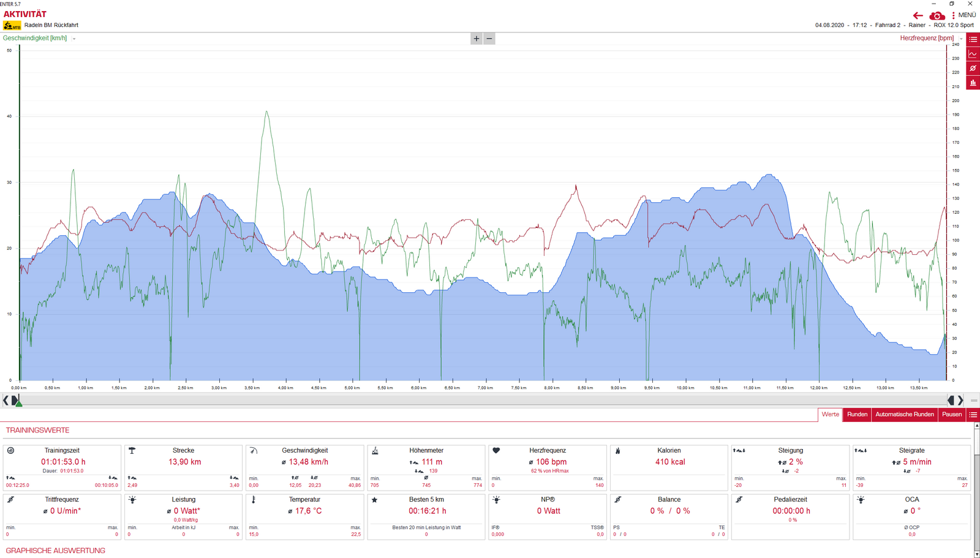Click the right end handle of range slider
Viewport: 980px width, 558px height.
pos(951,400)
